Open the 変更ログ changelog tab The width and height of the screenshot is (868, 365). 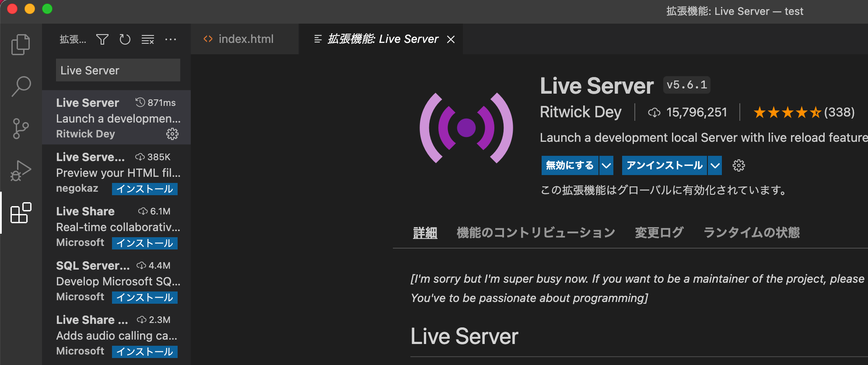pos(659,232)
